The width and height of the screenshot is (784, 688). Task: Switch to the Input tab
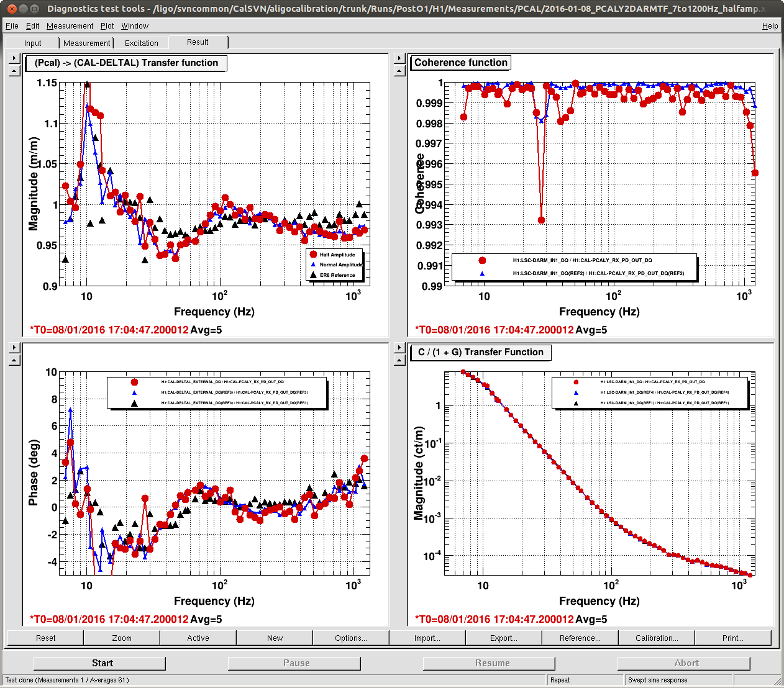33,43
